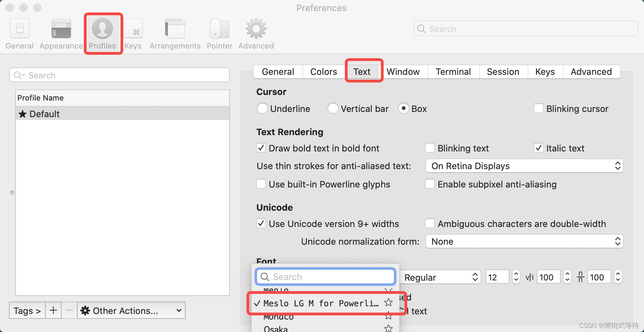Open the Pointer preferences pane

click(220, 34)
